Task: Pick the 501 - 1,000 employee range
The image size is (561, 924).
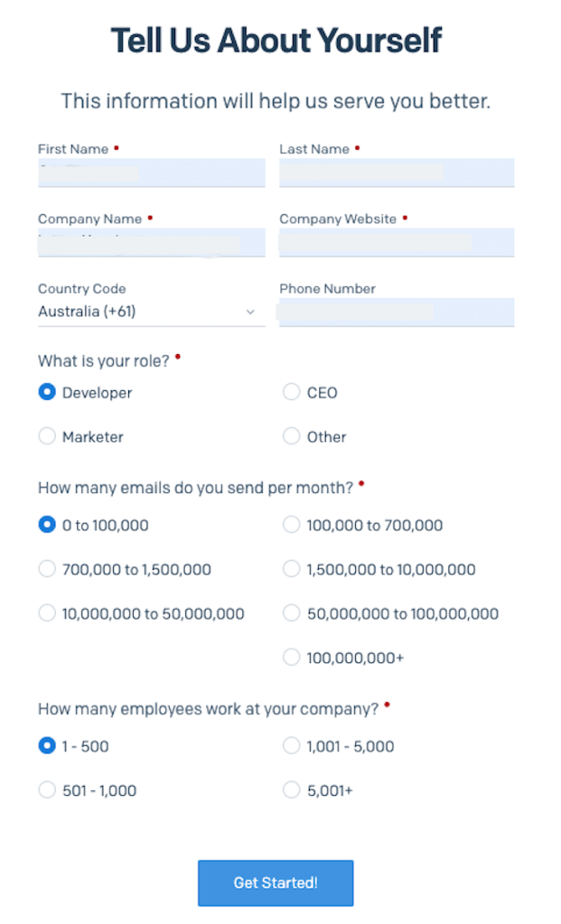Action: 47,790
